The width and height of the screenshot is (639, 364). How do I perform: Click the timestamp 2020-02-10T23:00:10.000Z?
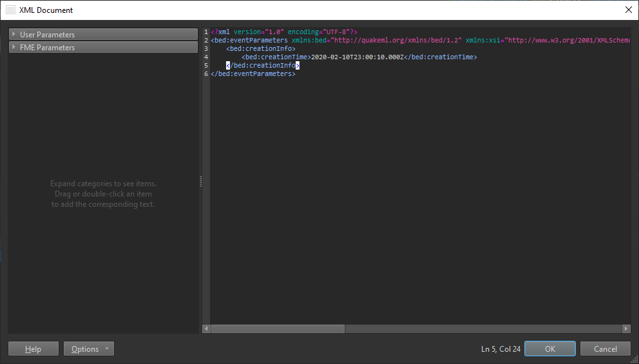tap(358, 57)
